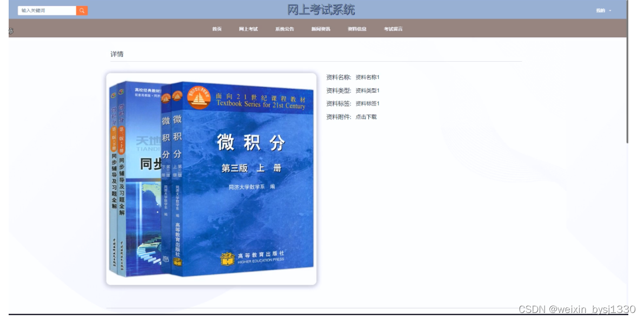Screen dimensions: 644x320
Task: Click the 点击下载 attachment link
Action: 366,117
